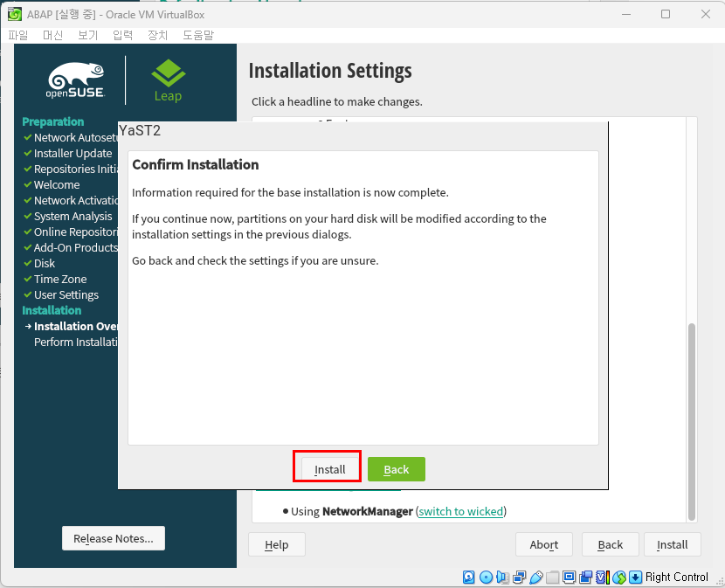Open the 머신 menu

point(52,35)
